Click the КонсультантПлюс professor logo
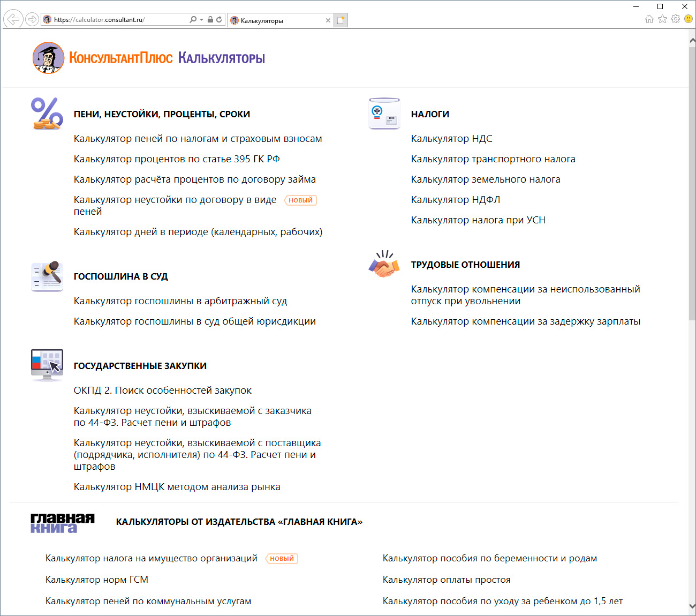 coord(48,58)
